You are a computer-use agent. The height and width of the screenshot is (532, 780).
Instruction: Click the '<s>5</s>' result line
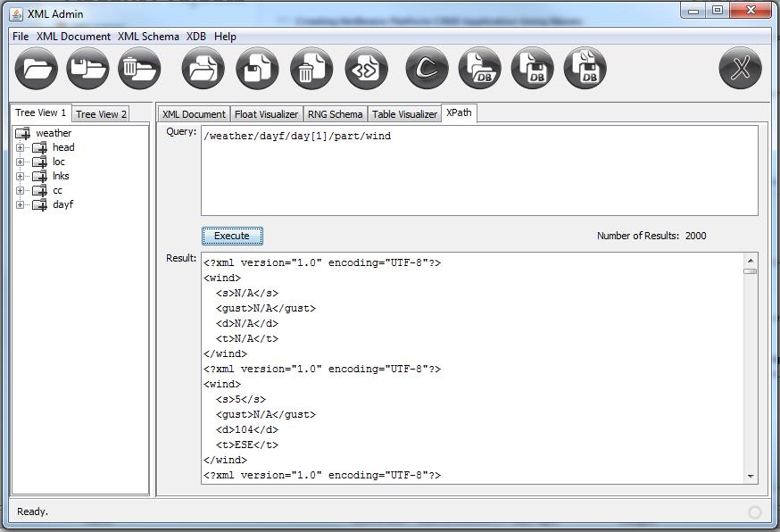[x=241, y=399]
